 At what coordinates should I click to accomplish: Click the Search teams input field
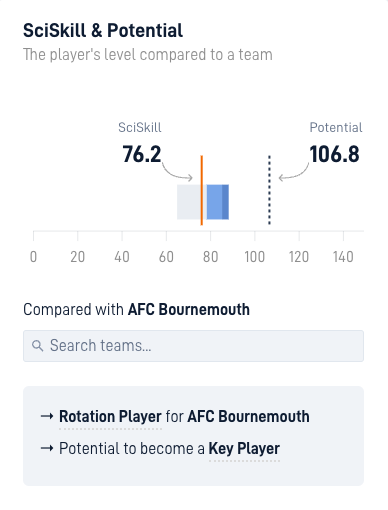pos(193,346)
